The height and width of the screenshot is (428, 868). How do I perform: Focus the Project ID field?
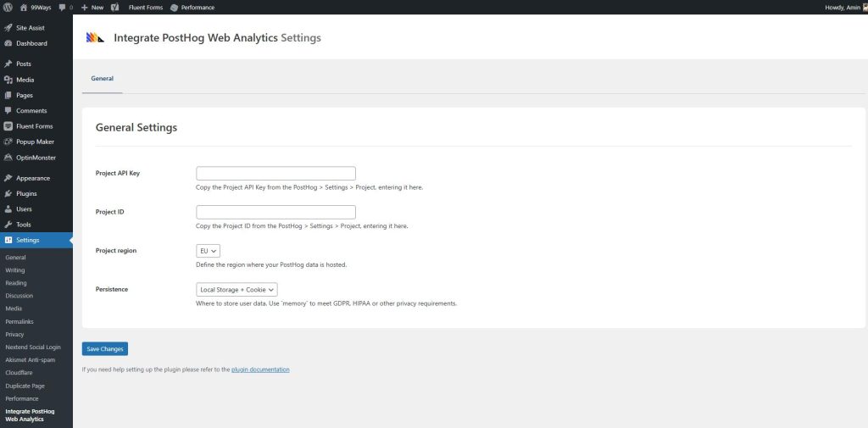(x=275, y=212)
